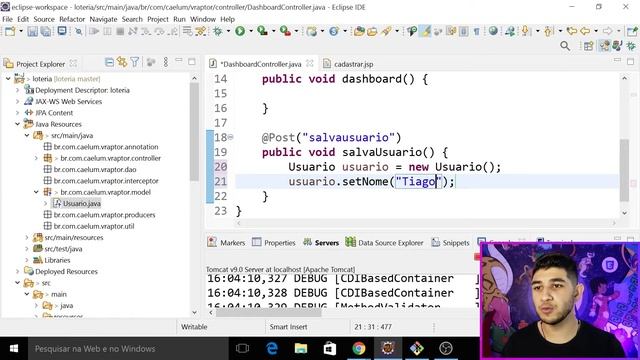Switch to the Debug perspective icon
This screenshot has width=640, height=360.
[631, 46]
